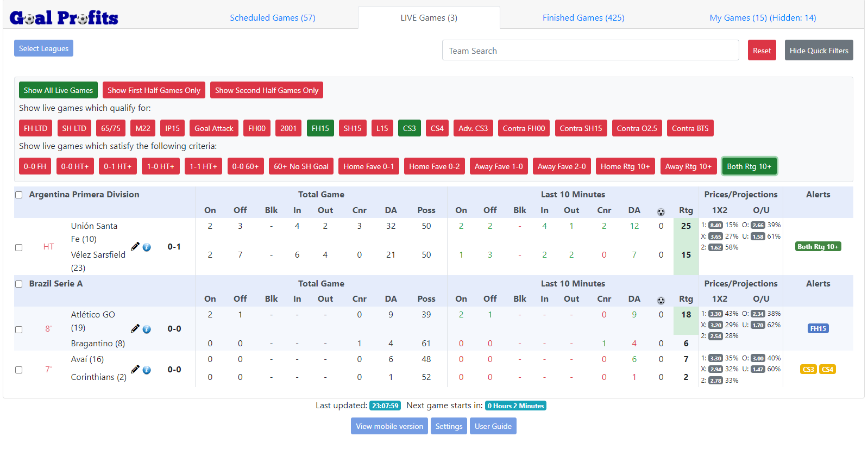This screenshot has height=455, width=868.
Task: Toggle Show First Half Games Only
Action: coord(154,90)
